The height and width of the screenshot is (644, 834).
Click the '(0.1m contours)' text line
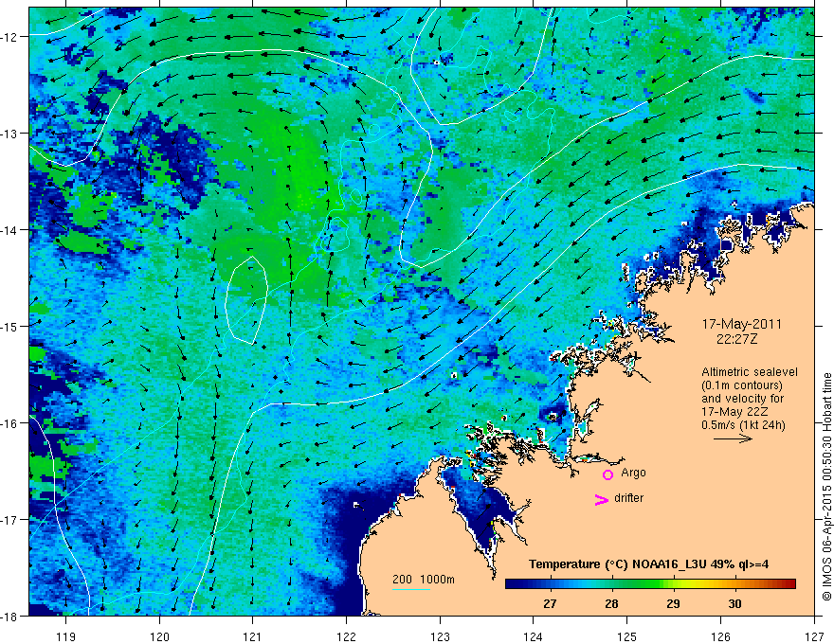[x=742, y=385]
